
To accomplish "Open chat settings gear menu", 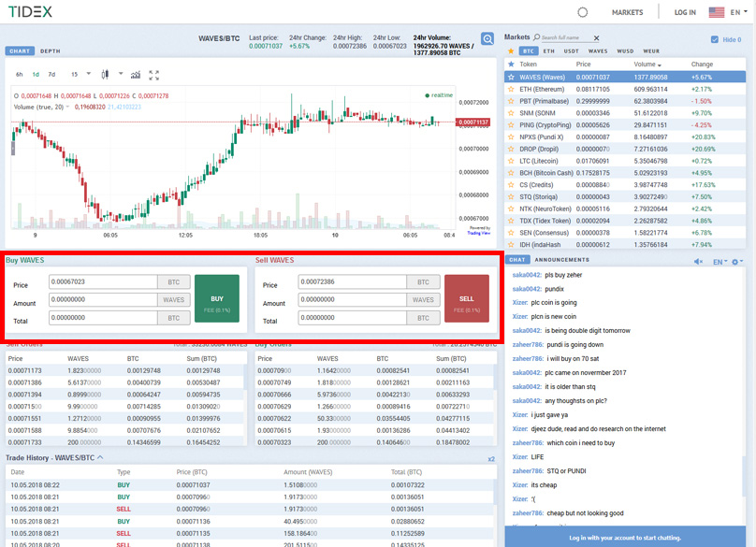I will click(735, 262).
